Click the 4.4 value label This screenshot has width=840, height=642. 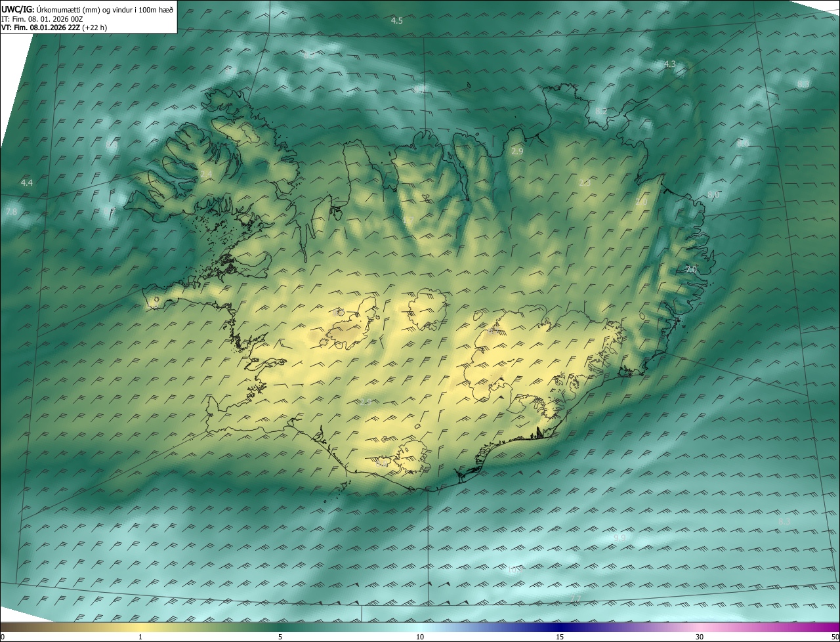26,182
